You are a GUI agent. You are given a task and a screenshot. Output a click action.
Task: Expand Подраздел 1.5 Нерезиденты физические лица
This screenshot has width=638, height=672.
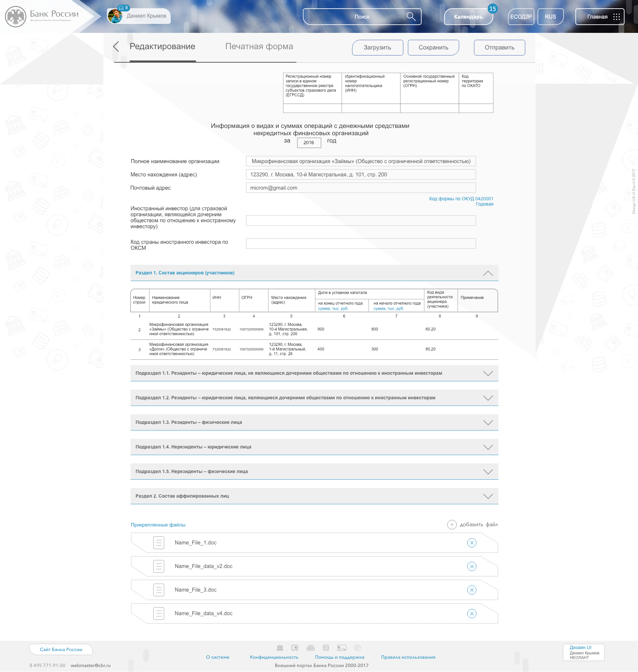488,472
